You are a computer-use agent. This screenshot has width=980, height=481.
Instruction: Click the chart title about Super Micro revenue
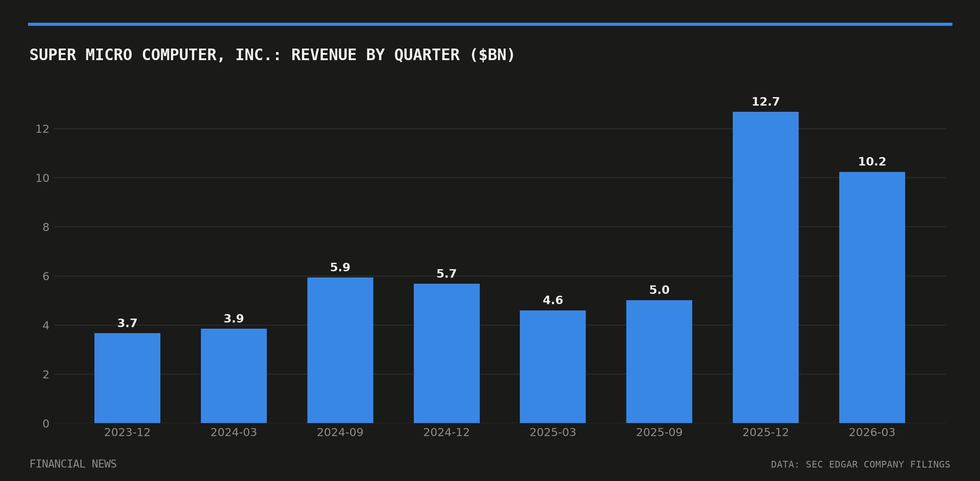pos(272,55)
